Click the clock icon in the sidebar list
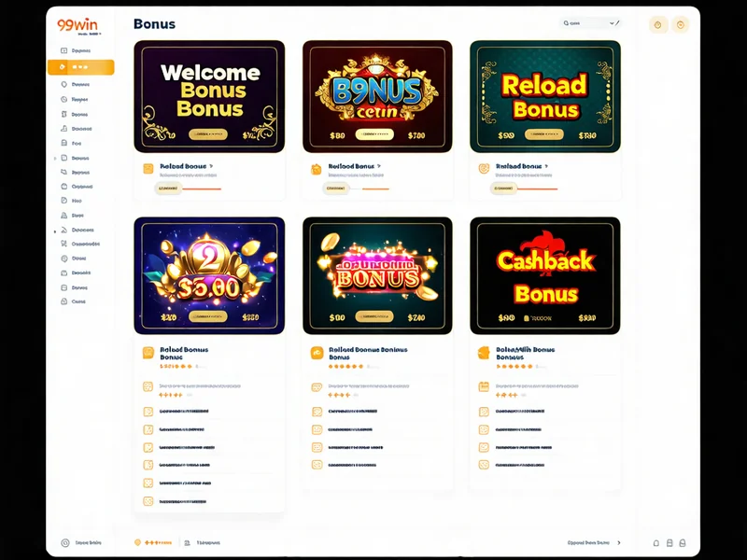747x560 pixels. click(x=63, y=100)
